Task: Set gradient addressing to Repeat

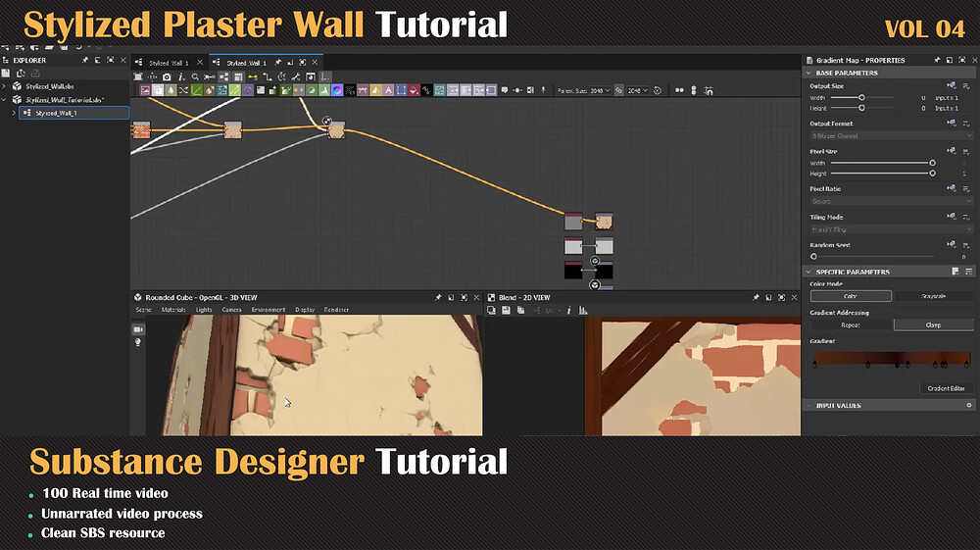Action: (851, 325)
